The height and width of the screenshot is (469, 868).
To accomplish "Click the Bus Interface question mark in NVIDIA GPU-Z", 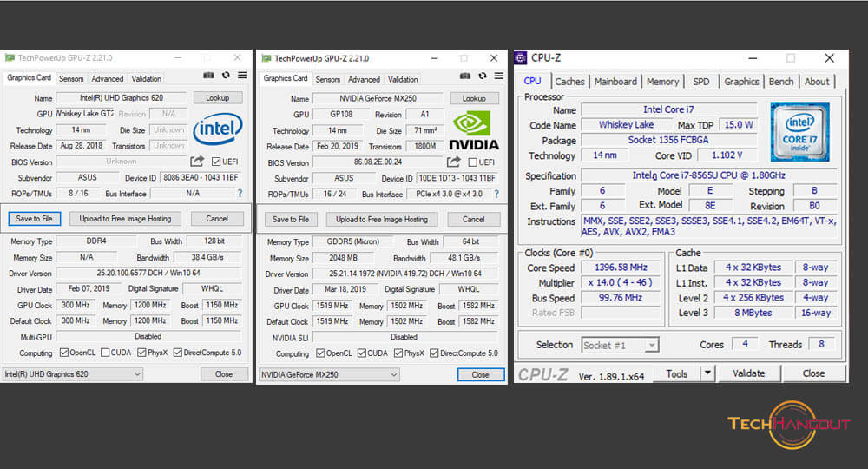I will click(496, 194).
